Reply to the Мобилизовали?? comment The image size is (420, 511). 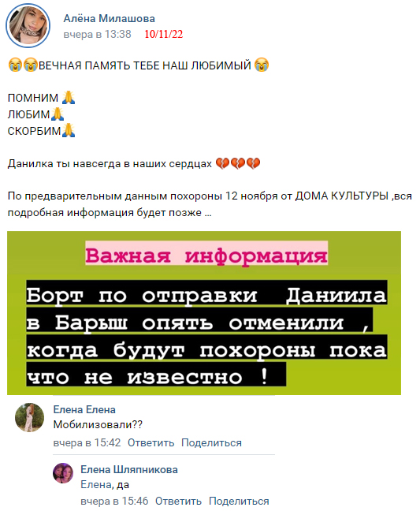coord(151,443)
